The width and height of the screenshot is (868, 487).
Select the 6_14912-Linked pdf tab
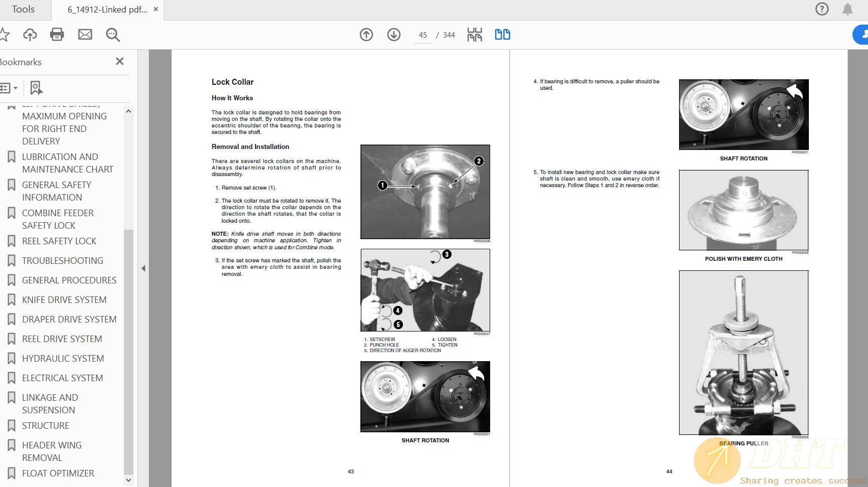107,10
